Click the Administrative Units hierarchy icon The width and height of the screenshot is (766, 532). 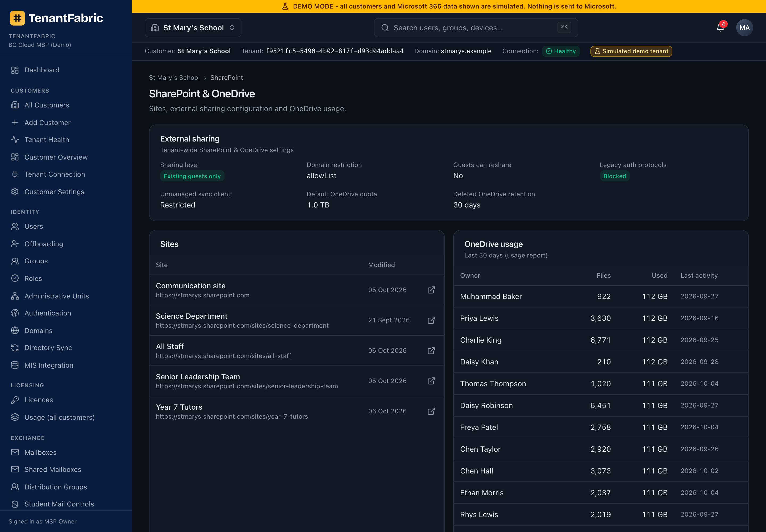15,296
